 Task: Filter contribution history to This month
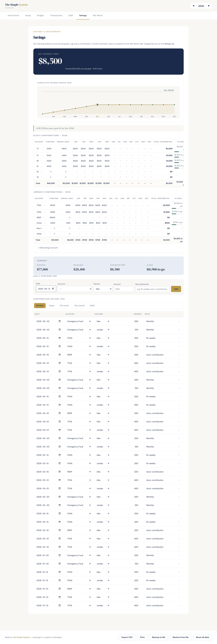(79, 305)
